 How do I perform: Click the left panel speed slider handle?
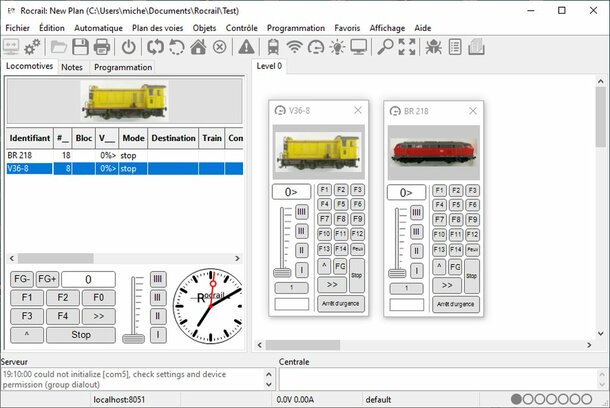click(x=133, y=339)
